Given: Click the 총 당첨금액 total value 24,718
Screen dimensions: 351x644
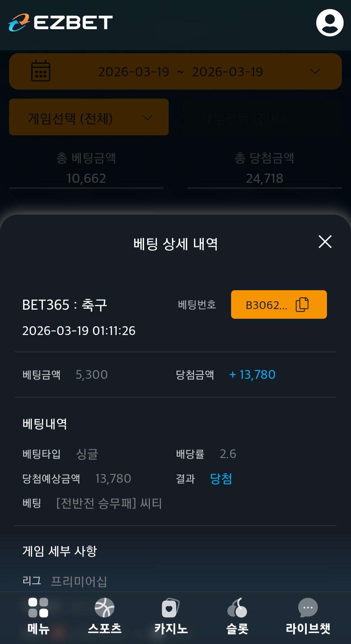Looking at the screenshot, I should click(x=265, y=178).
